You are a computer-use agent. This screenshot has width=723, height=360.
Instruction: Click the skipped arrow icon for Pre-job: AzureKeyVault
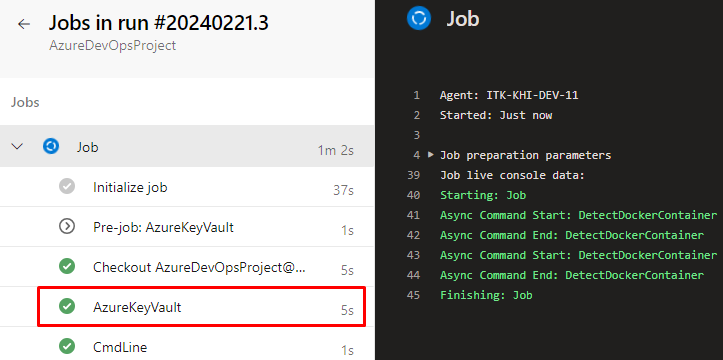67,226
